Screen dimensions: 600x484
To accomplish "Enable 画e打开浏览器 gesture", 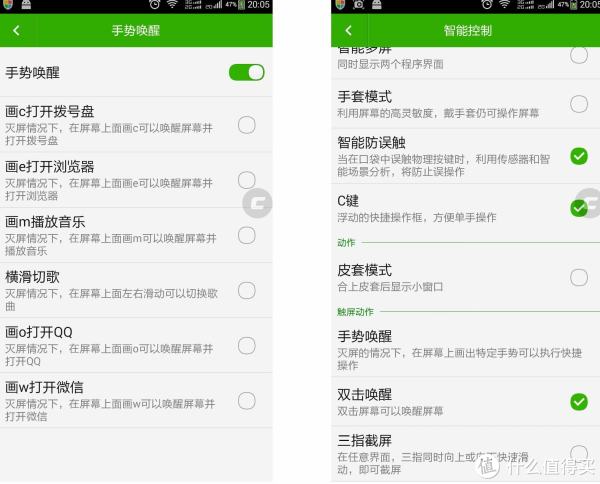I will coord(246,180).
